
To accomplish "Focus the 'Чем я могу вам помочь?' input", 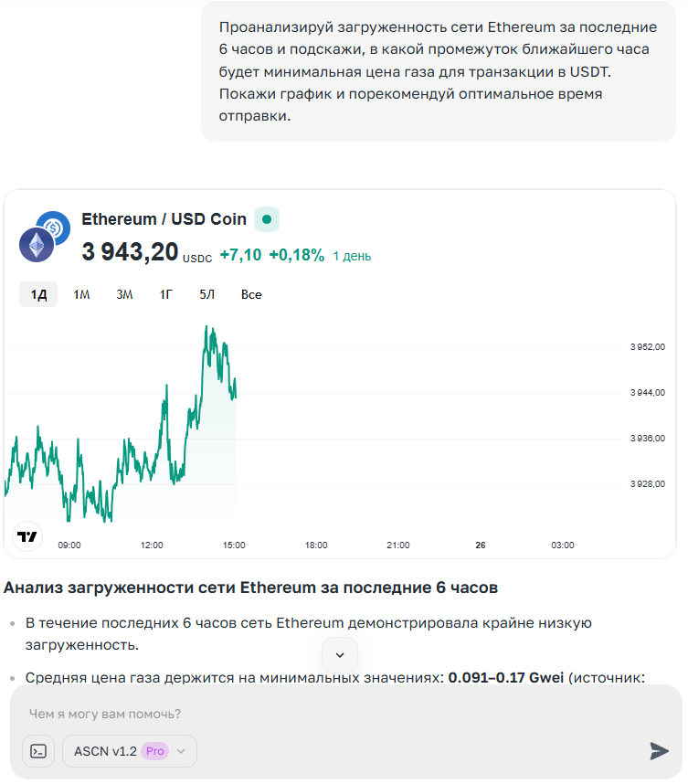I will coord(338,714).
